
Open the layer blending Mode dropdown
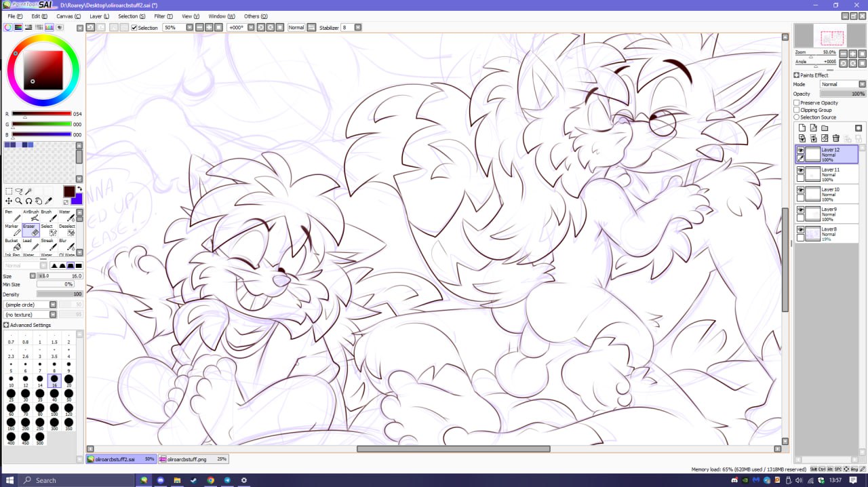click(x=843, y=85)
